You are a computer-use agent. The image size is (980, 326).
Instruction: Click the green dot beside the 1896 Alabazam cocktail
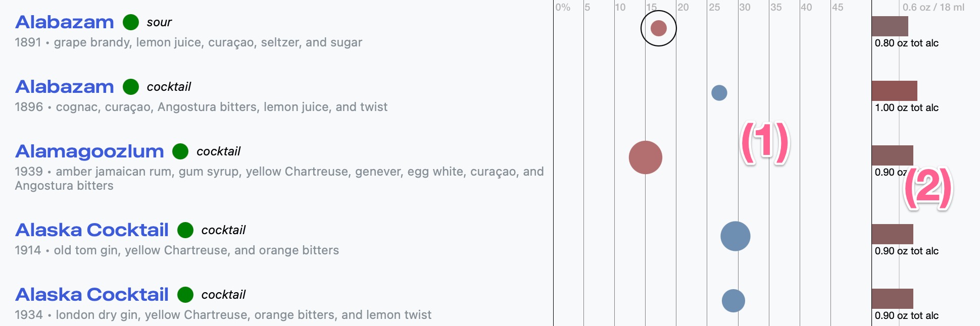(131, 87)
